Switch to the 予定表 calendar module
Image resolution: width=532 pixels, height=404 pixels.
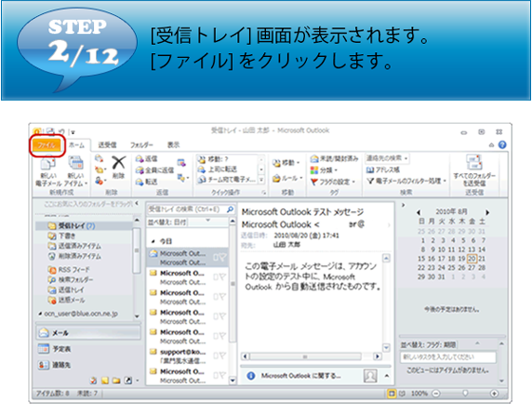[88, 349]
